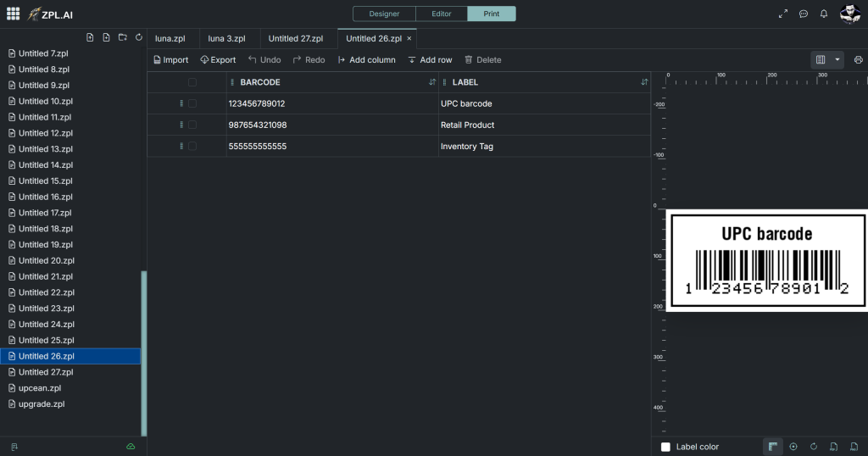Switch to Print mode
Image resolution: width=868 pixels, height=456 pixels.
(491, 14)
